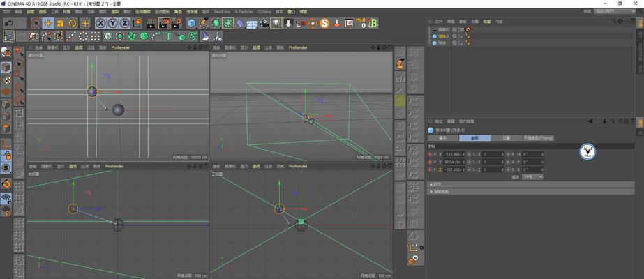
Task: Open the Deformer (blue capsule) icon
Action: pos(240,24)
